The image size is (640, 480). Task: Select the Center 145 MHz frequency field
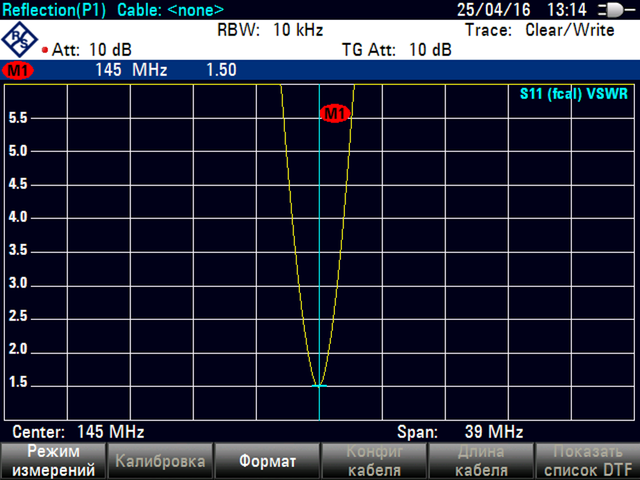[x=78, y=432]
